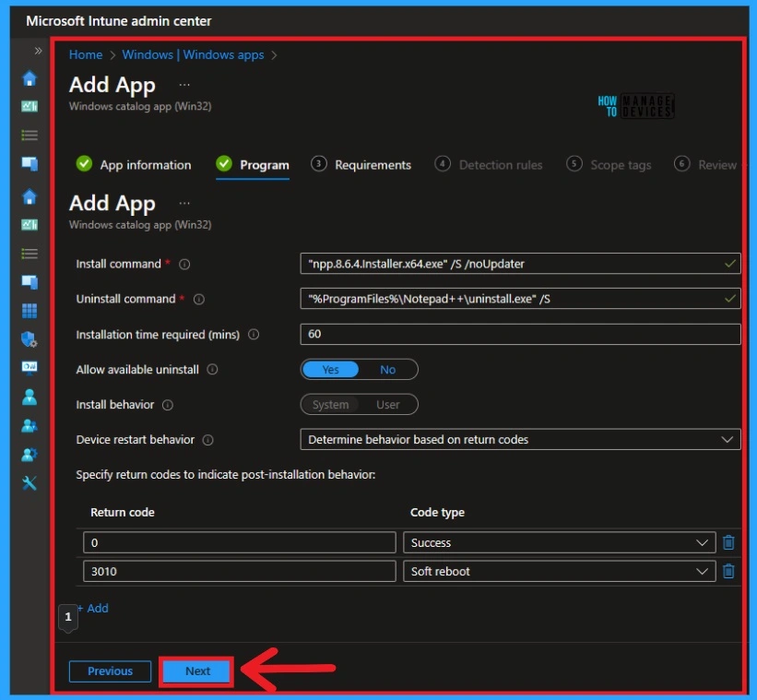Open the Soft reboot code type dropdown
The width and height of the screenshot is (757, 700).
559,572
